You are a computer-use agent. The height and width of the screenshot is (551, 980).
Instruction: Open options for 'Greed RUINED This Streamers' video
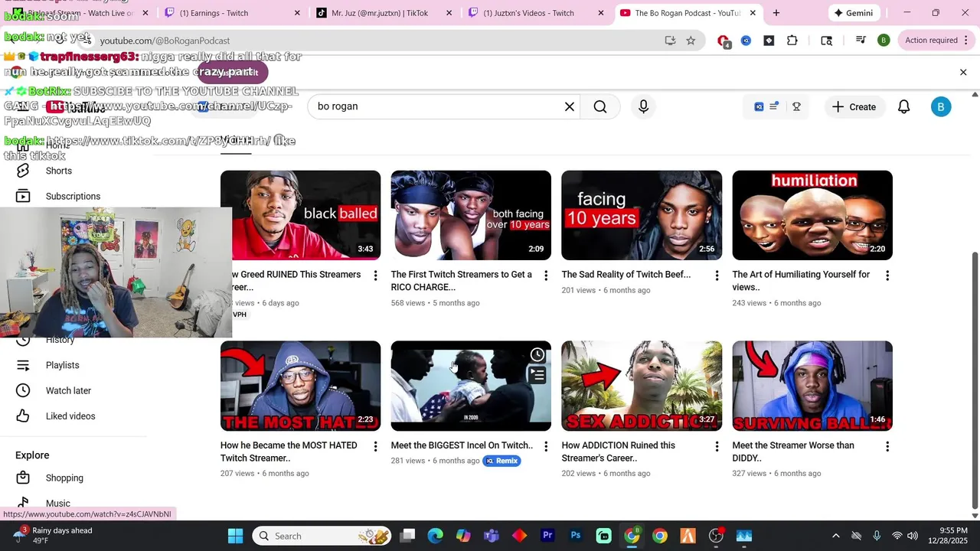pyautogui.click(x=375, y=275)
